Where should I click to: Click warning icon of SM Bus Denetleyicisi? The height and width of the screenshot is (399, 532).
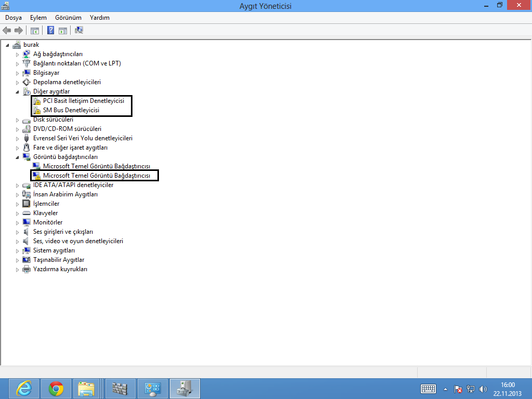point(36,110)
